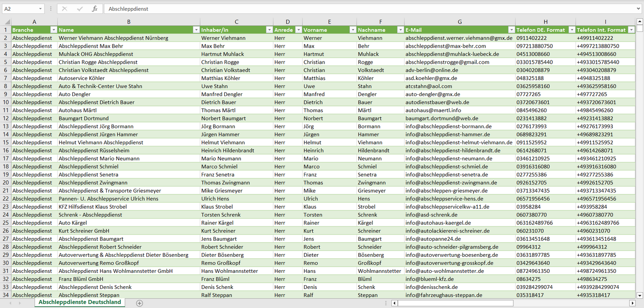644x308 pixels.
Task: Open the Nachname column filter dropdown
Action: coord(400,30)
